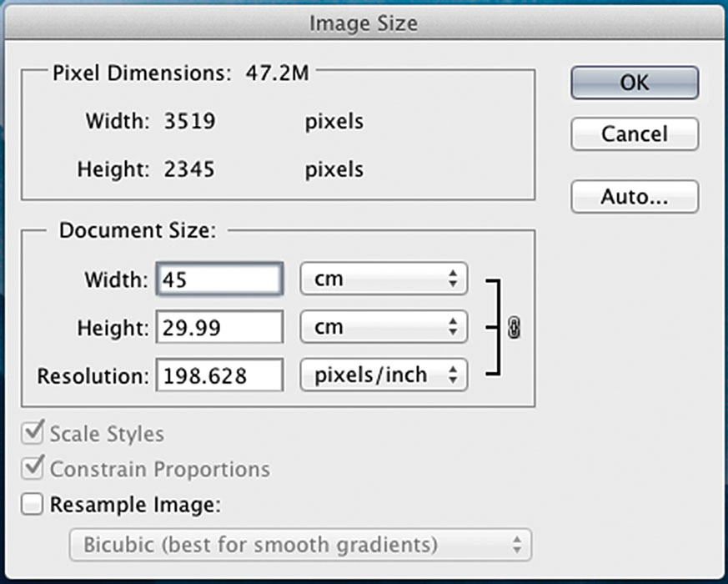
Task: Click the Resolution field showing 198.628
Action: tap(219, 375)
